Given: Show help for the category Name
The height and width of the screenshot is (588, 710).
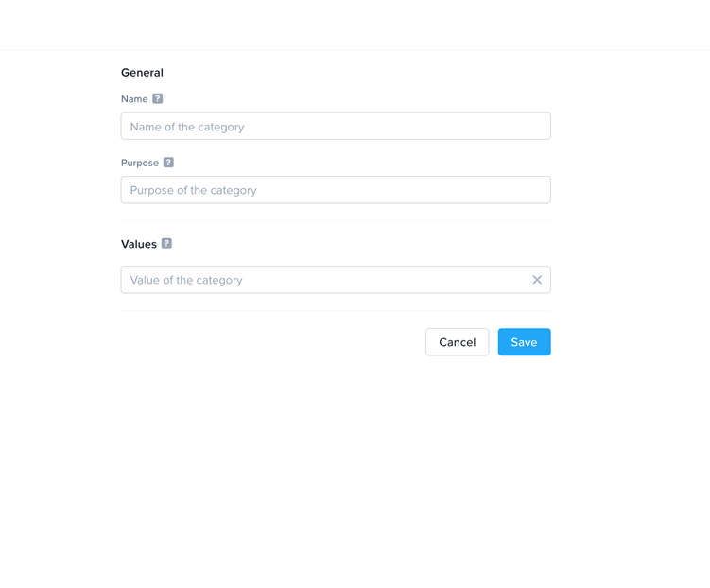Looking at the screenshot, I should (158, 98).
